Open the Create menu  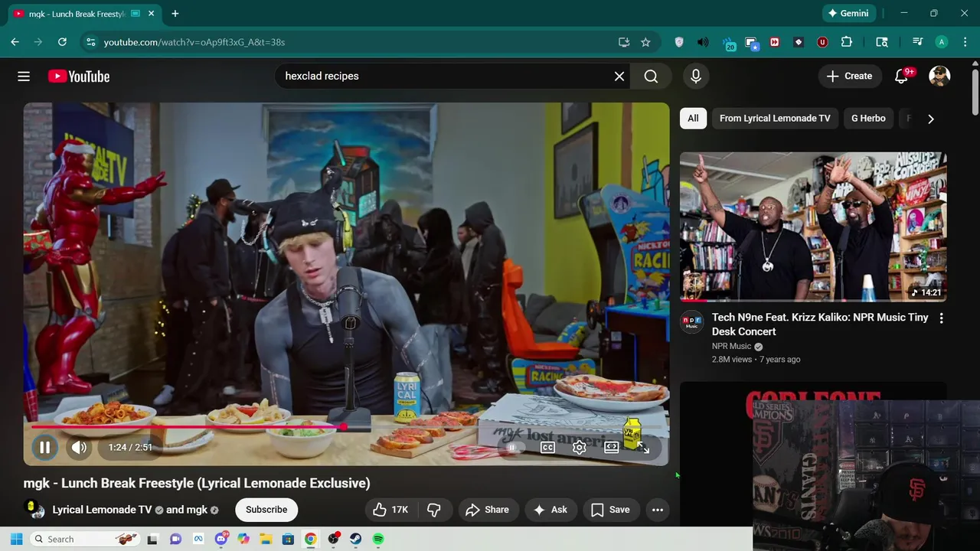pyautogui.click(x=849, y=77)
